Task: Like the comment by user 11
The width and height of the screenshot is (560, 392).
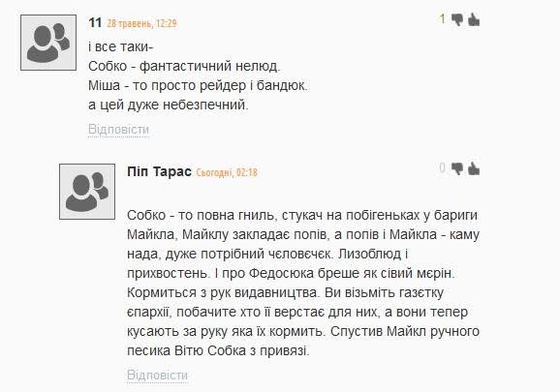Action: 474,19
